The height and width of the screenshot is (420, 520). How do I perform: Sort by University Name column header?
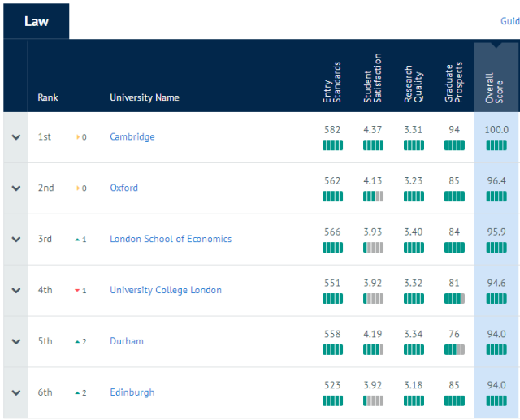click(x=145, y=97)
